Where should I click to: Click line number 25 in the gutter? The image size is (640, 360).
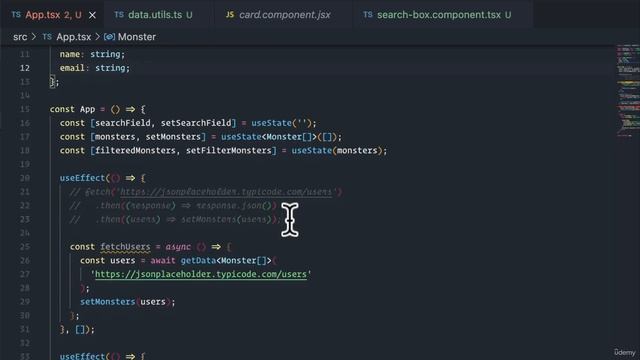(x=25, y=247)
